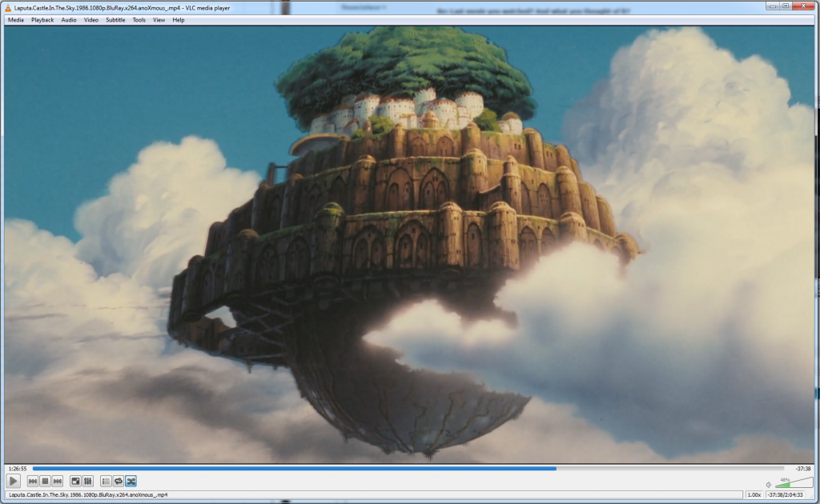Toggle fullscreen video mode
Image resolution: width=820 pixels, height=504 pixels.
(75, 481)
